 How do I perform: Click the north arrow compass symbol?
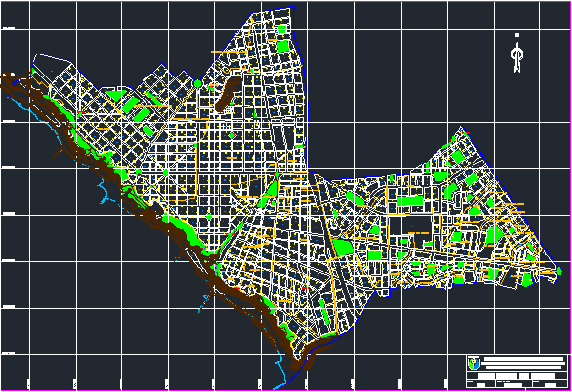[x=517, y=53]
